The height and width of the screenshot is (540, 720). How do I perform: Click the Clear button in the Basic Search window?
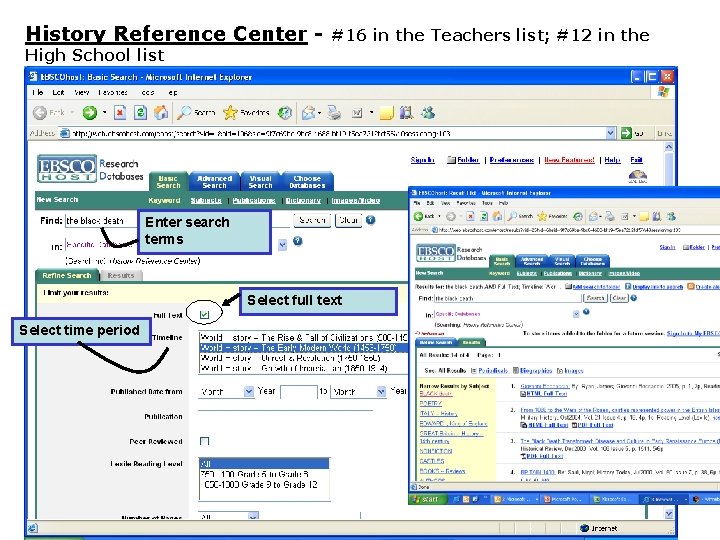coord(349,220)
